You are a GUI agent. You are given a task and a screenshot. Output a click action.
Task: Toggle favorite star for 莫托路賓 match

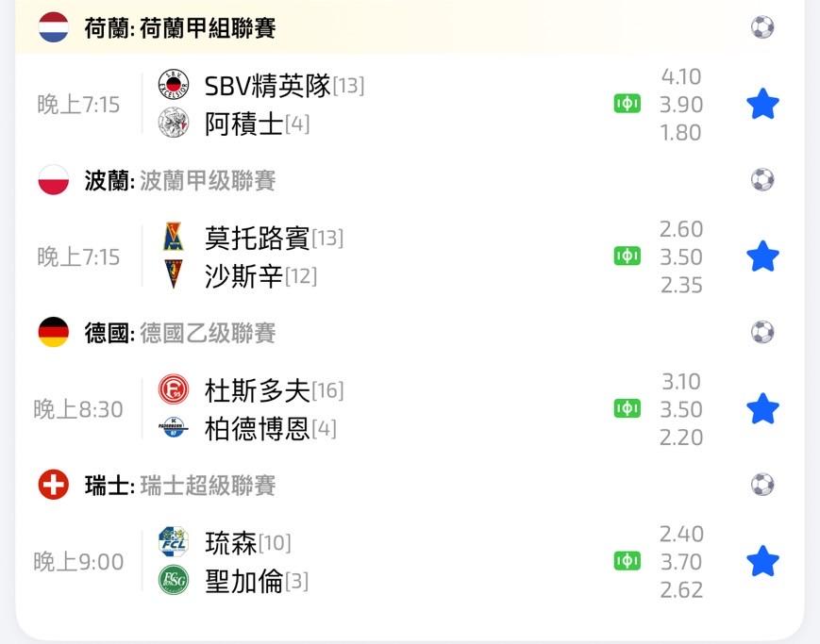pyautogui.click(x=762, y=256)
